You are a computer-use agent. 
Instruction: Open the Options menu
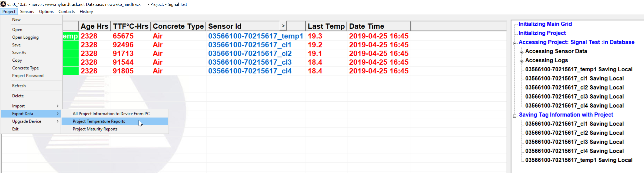[x=46, y=12]
